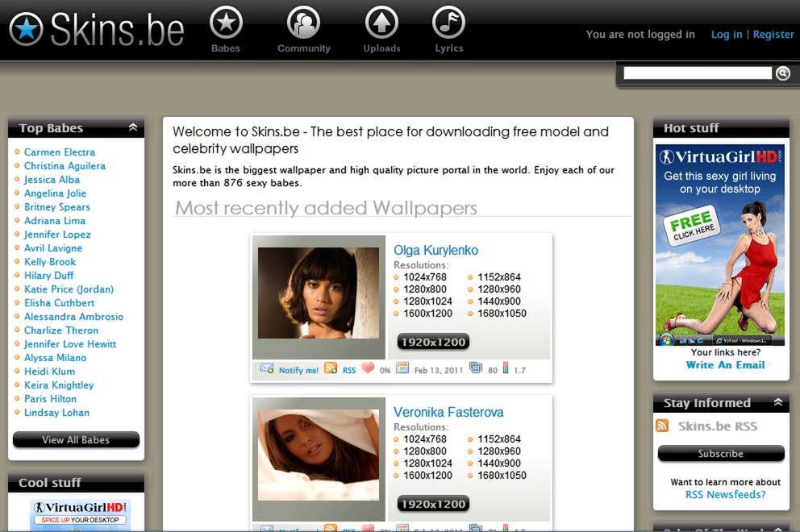Viewport: 800px width, 532px height.
Task: Focus the site search field
Action: 698,73
